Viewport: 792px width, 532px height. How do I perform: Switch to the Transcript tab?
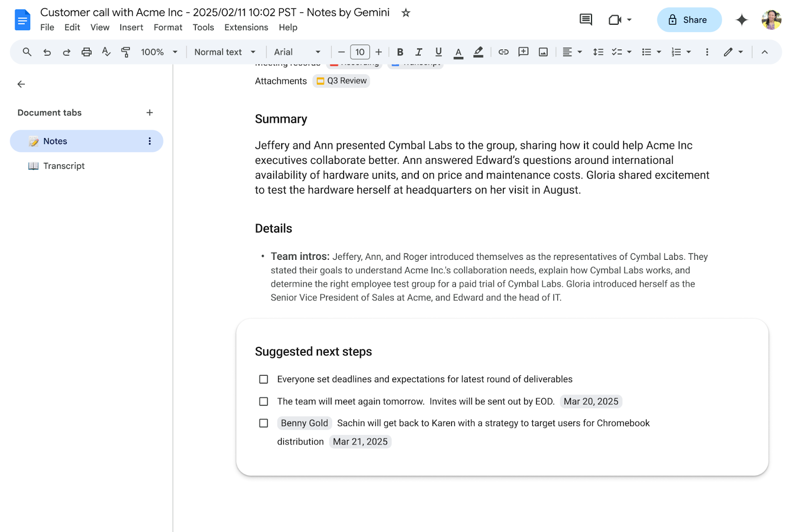(x=63, y=165)
